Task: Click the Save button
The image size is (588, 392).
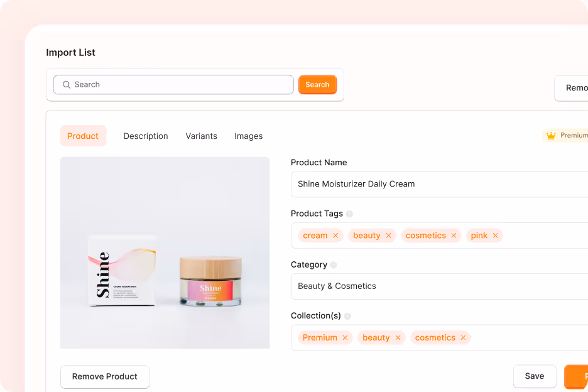Action: 535,376
